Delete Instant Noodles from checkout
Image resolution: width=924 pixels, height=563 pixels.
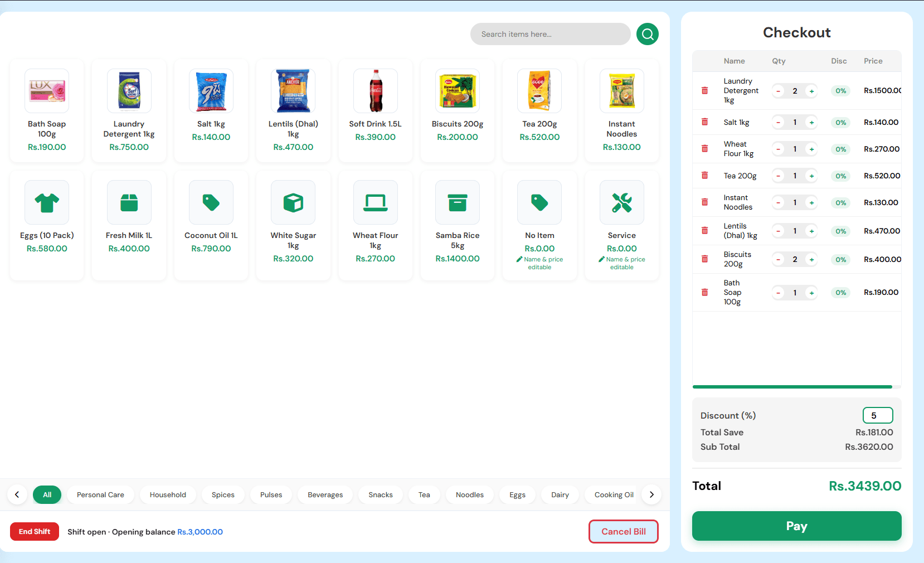coord(704,202)
